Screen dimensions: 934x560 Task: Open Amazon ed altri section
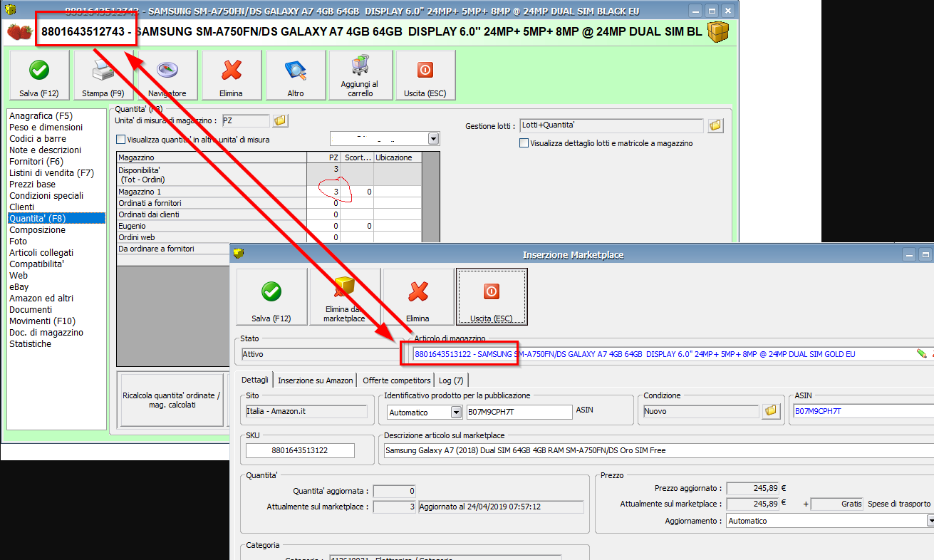tap(41, 298)
